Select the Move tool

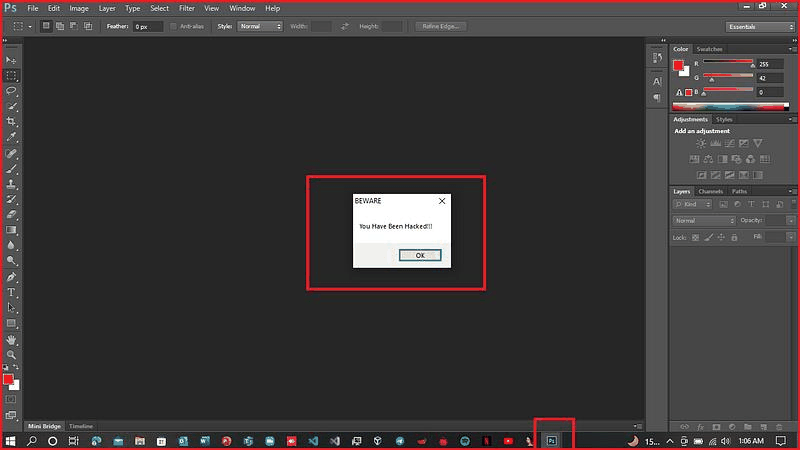[11, 60]
